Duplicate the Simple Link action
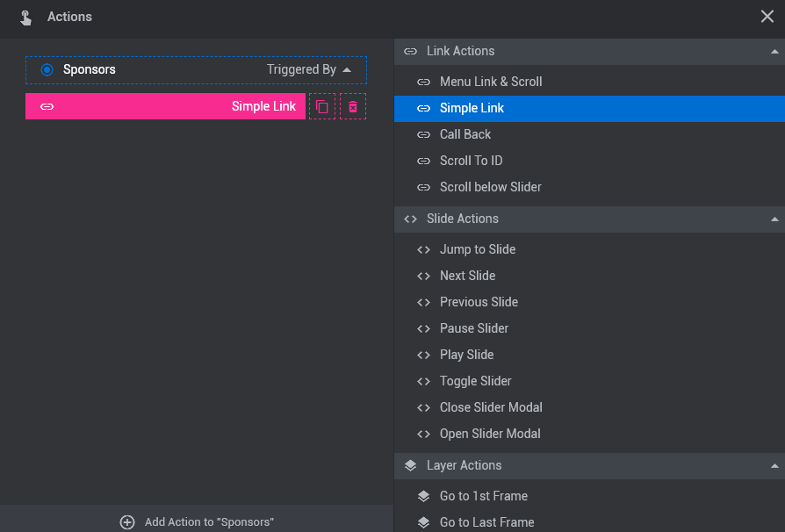The width and height of the screenshot is (785, 532). [322, 106]
